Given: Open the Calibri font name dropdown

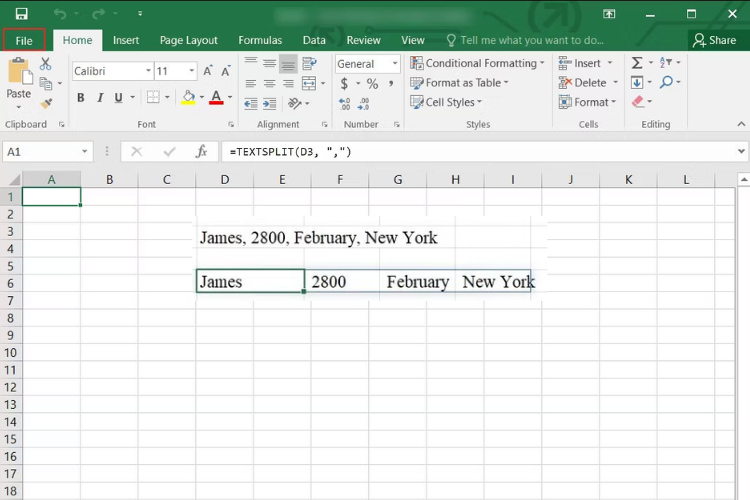Looking at the screenshot, I should pos(149,71).
